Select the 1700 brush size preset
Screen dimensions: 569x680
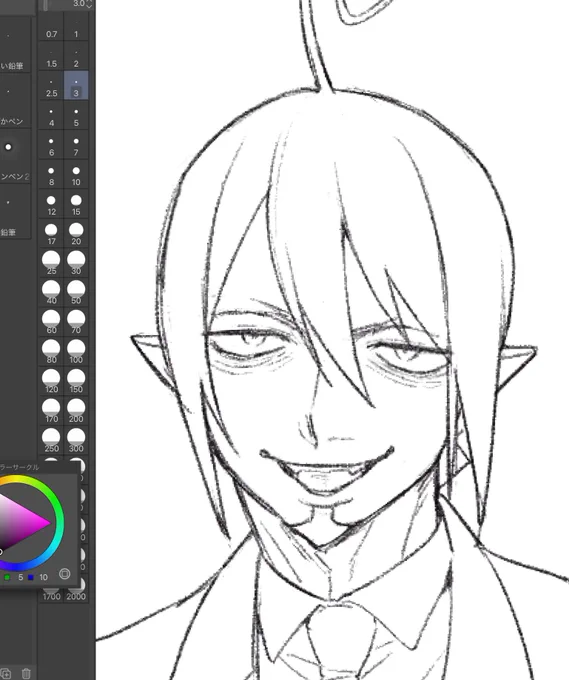pyautogui.click(x=51, y=595)
